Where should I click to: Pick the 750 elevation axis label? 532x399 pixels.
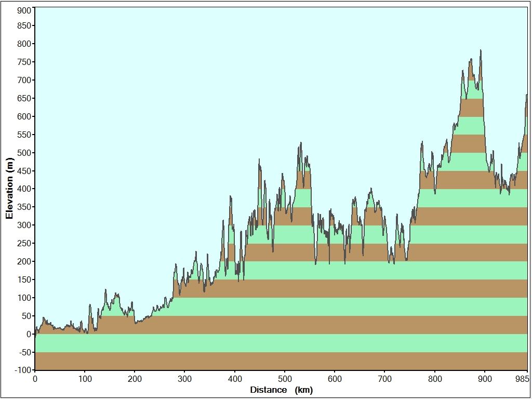click(24, 62)
